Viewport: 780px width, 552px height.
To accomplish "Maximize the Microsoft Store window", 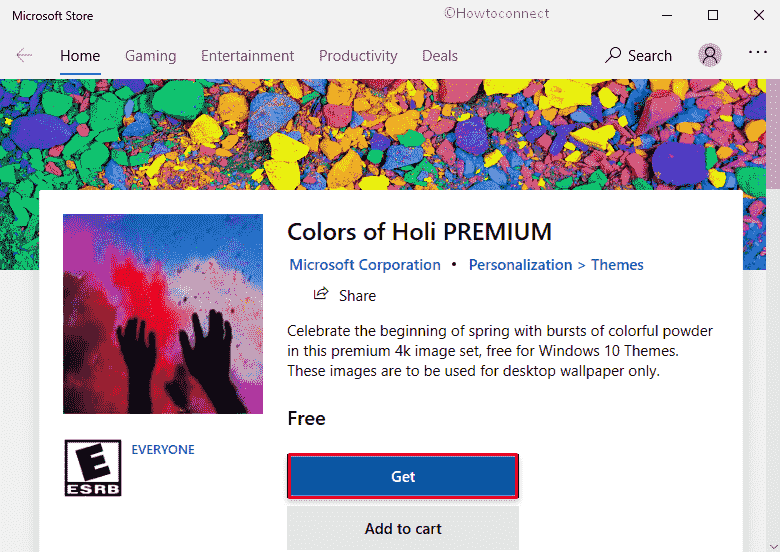I will pos(713,15).
